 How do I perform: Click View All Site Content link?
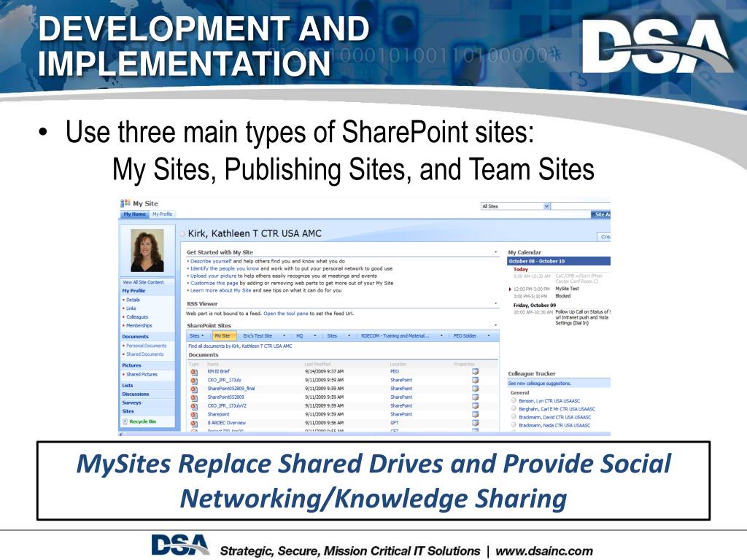coord(143,282)
